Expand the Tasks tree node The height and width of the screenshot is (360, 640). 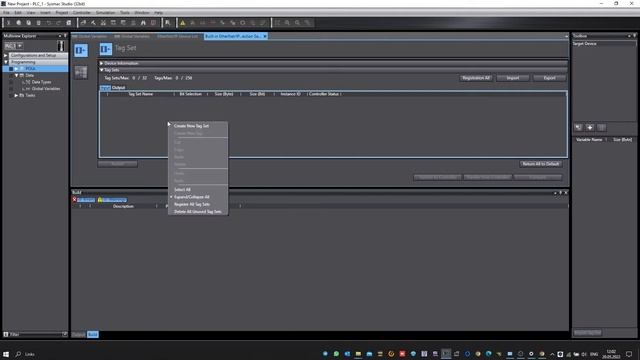16,95
